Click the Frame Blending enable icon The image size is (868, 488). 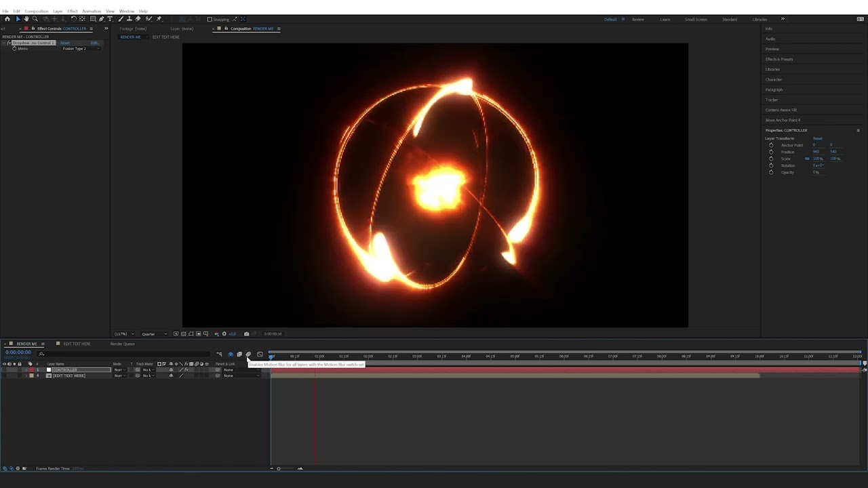pyautogui.click(x=239, y=354)
